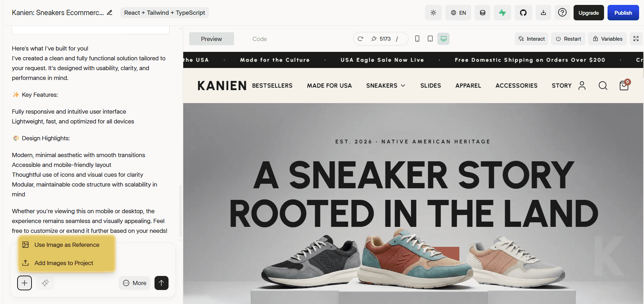This screenshot has height=304, width=644.
Task: Open the EN language selector
Action: pos(458,13)
